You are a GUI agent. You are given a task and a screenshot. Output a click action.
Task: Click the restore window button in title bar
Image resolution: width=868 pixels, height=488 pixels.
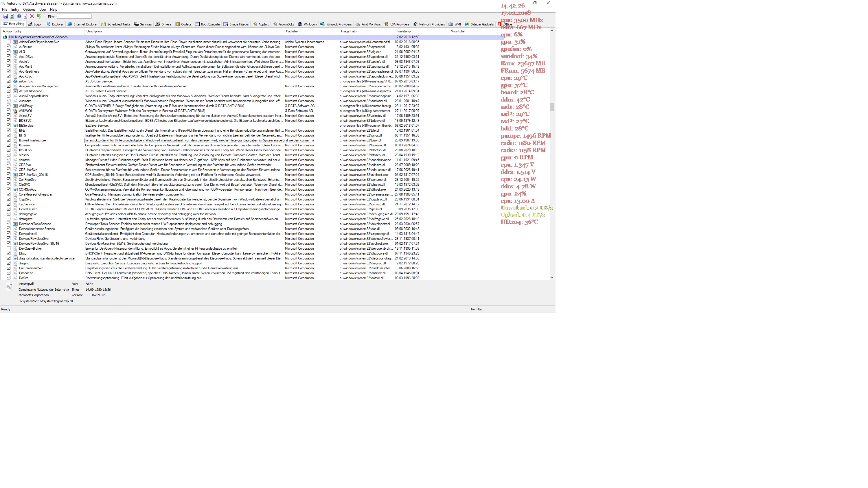tap(535, 3)
